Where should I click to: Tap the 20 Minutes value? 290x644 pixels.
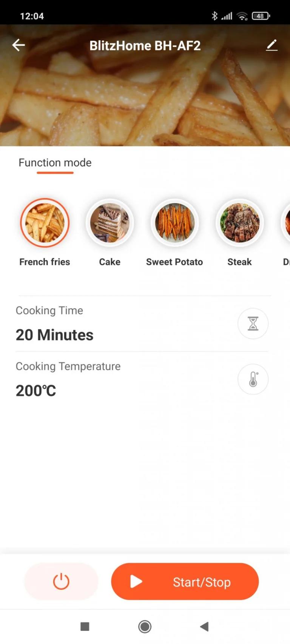pos(55,335)
